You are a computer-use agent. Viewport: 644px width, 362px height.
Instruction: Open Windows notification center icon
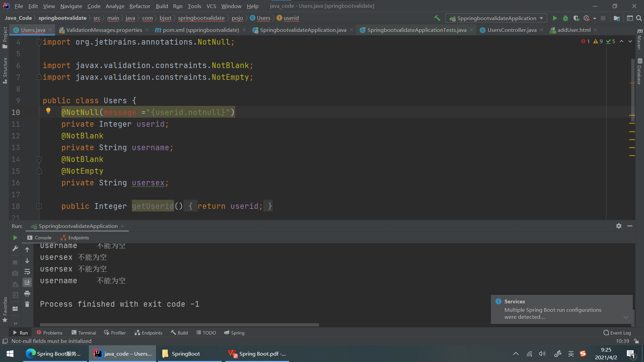click(631, 354)
